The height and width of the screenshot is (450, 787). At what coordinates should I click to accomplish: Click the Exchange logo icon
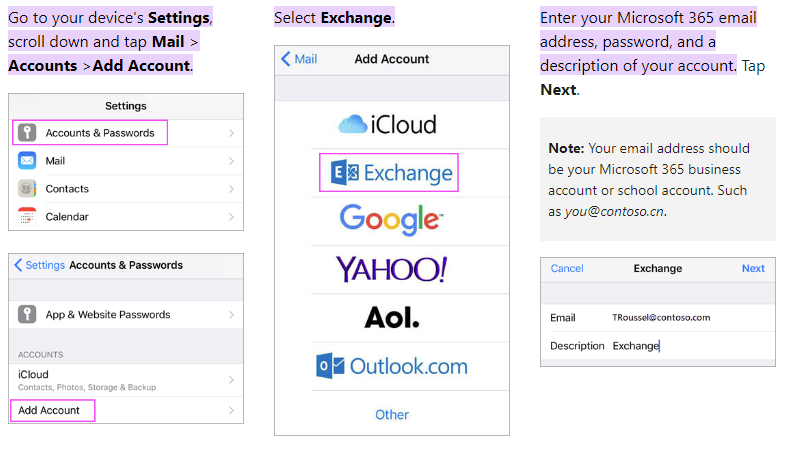(x=345, y=173)
